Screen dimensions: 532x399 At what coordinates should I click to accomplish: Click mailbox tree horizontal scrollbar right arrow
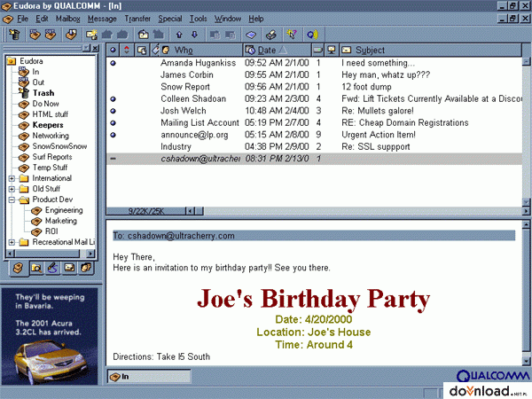tap(90, 253)
